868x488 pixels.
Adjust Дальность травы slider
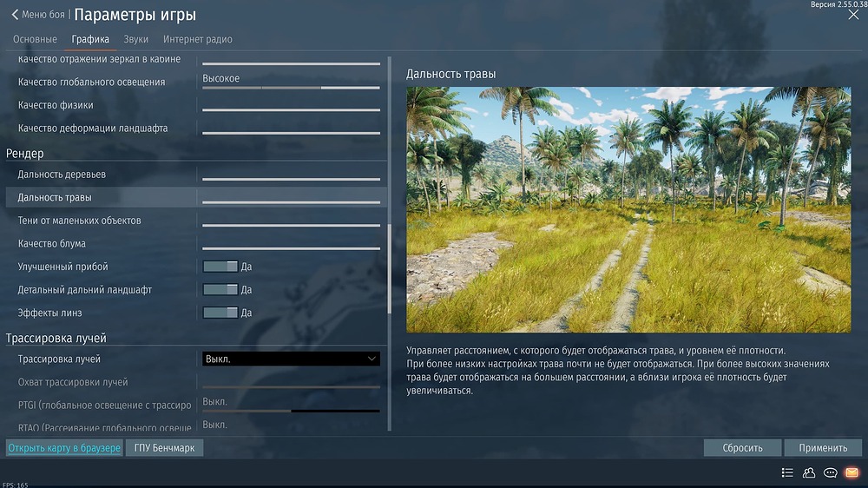point(291,202)
